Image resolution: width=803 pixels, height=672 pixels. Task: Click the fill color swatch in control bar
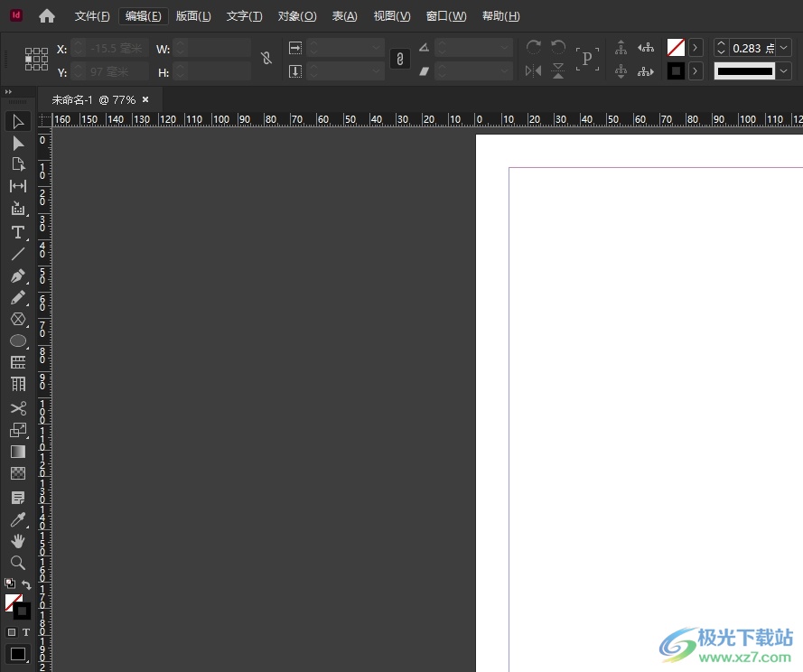coord(676,48)
